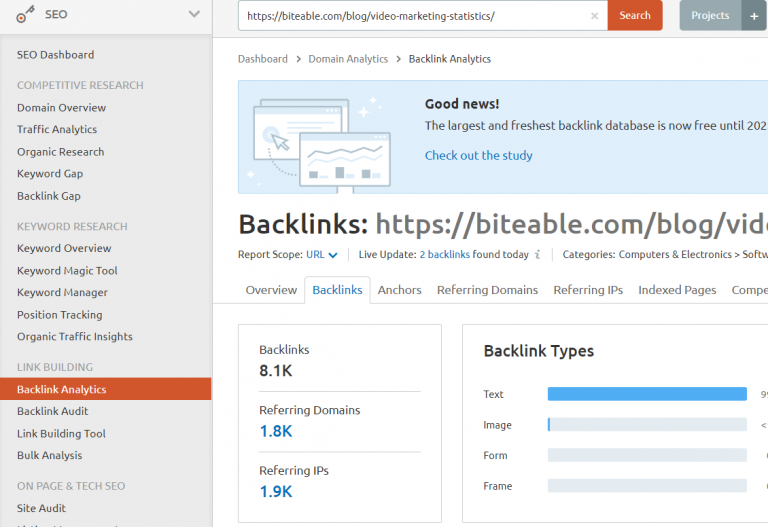Click the Good news! banner heading
Image resolution: width=768 pixels, height=527 pixels.
pos(462,104)
